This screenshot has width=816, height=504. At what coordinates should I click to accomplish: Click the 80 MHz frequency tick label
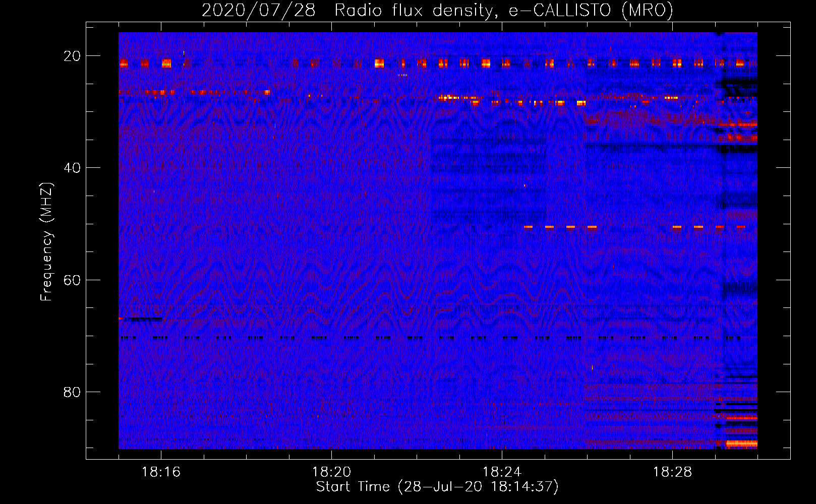(72, 392)
